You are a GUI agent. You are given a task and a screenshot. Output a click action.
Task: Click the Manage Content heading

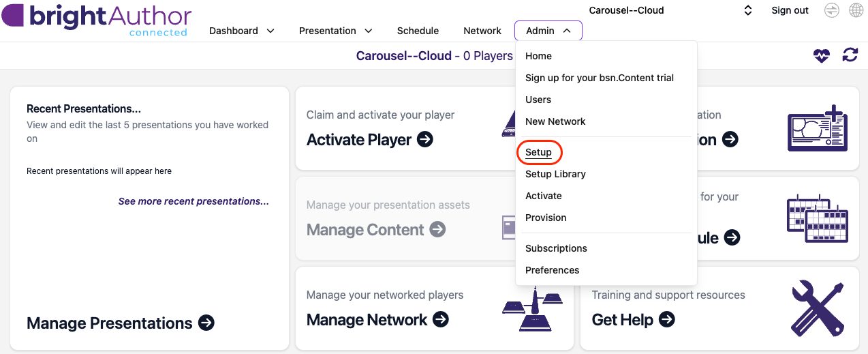[365, 230]
